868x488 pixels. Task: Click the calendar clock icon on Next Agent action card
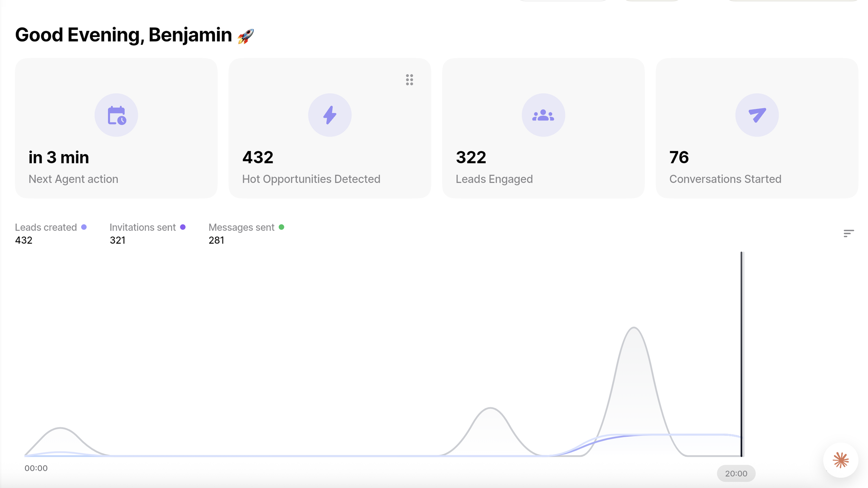(117, 115)
